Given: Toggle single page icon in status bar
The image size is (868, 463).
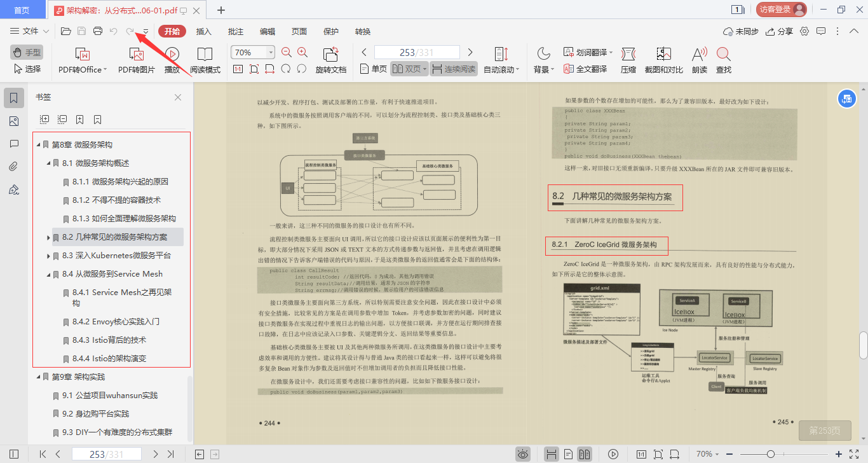Looking at the screenshot, I should point(568,454).
